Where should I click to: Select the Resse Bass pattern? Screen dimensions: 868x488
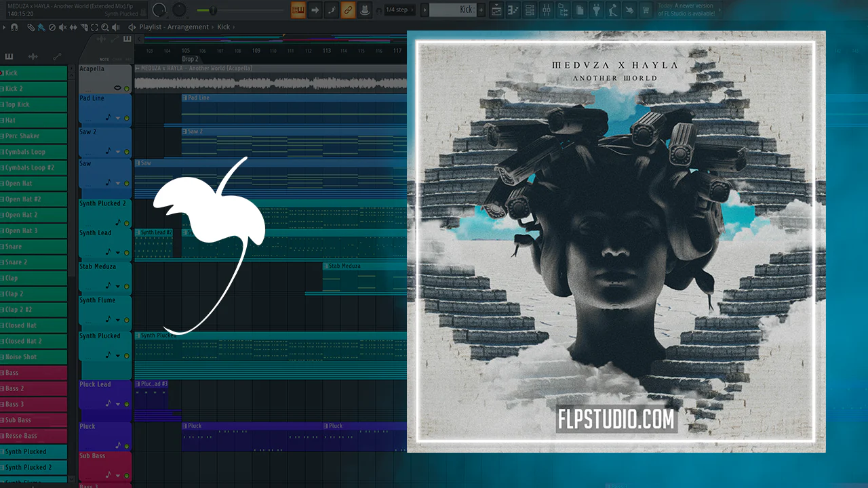[x=34, y=436]
